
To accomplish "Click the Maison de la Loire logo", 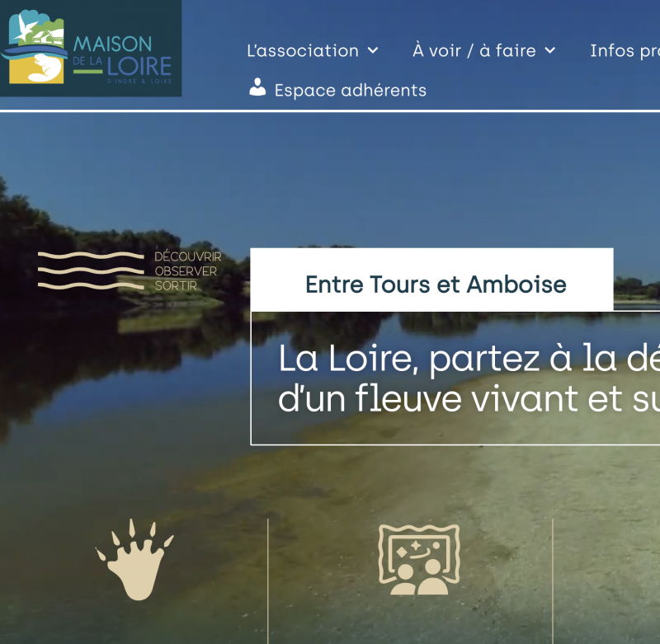I will [x=91, y=48].
